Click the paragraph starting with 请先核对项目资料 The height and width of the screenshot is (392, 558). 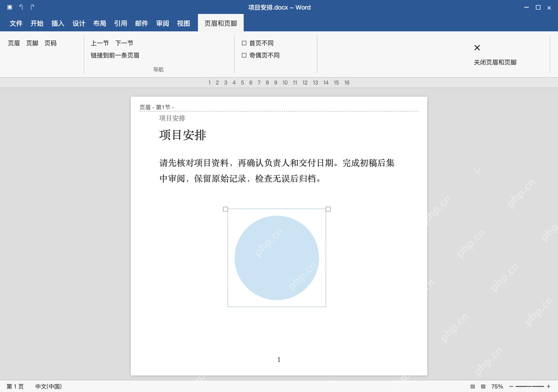pos(277,171)
